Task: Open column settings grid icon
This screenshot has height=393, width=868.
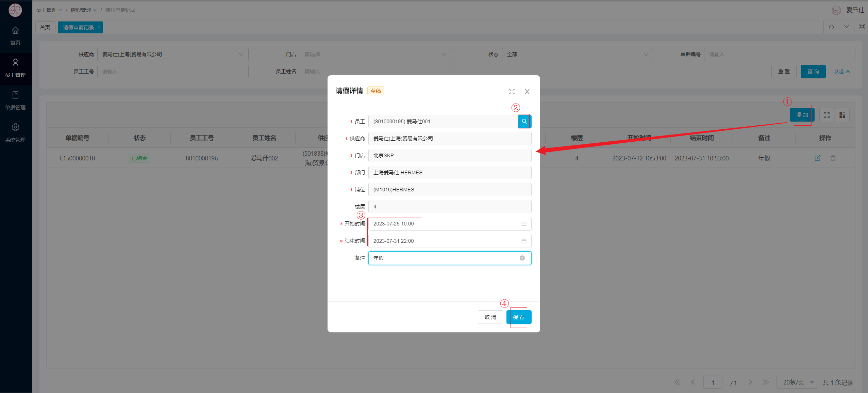Action: (x=842, y=115)
